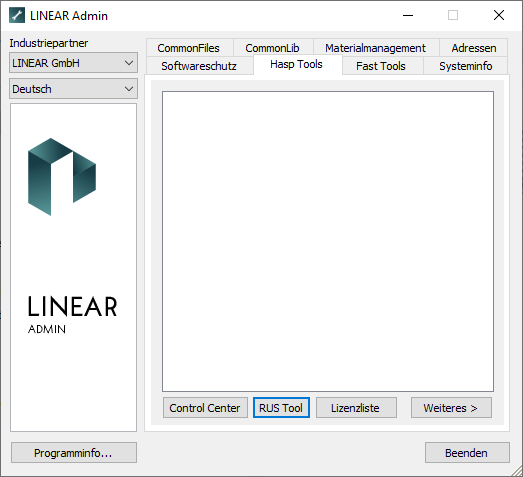
Task: Click the Control Center button
Action: pos(205,408)
